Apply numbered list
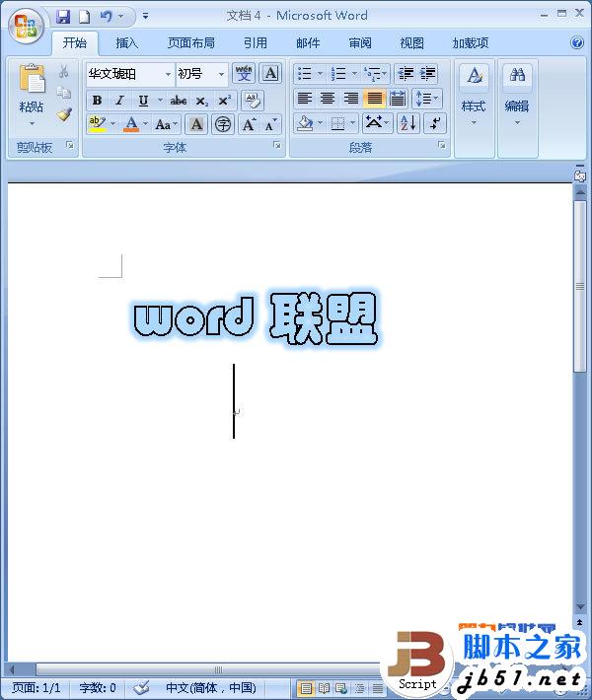The width and height of the screenshot is (592, 700). [x=338, y=74]
